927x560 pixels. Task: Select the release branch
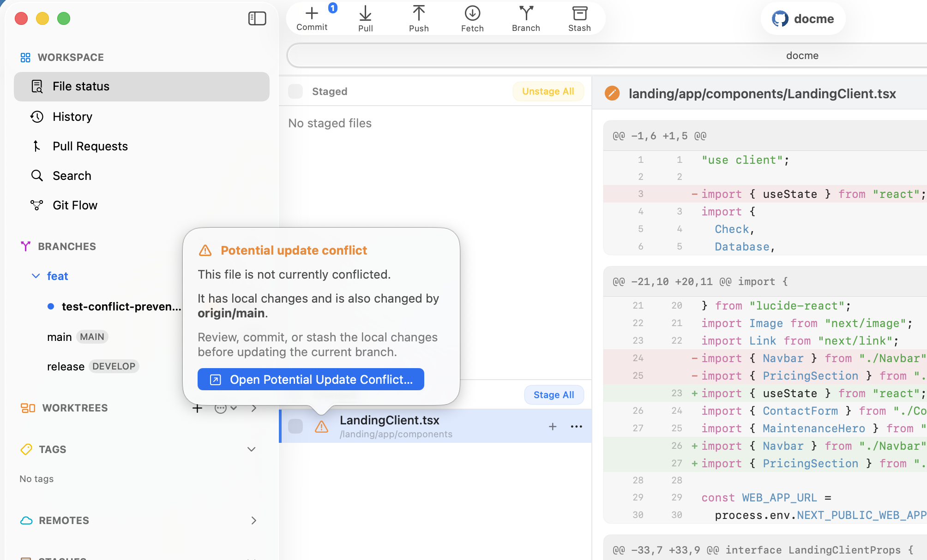66,366
